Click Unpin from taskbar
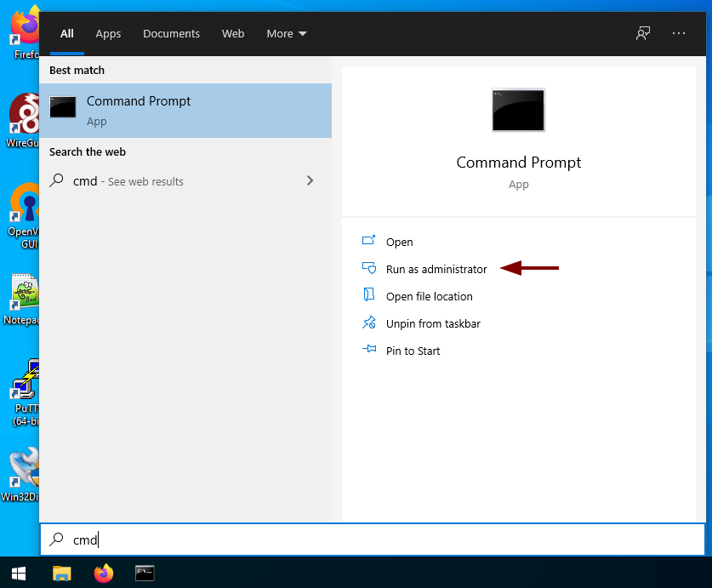Image resolution: width=712 pixels, height=588 pixels. (432, 323)
